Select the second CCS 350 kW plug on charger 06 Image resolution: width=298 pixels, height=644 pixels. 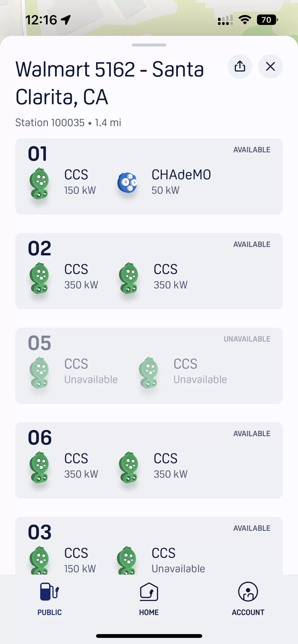coord(153,467)
